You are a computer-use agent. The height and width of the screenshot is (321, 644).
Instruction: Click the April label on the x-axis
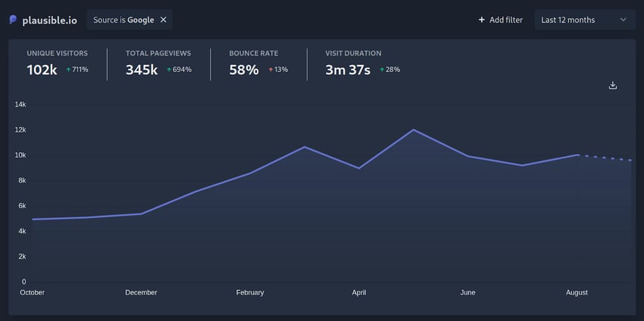pyautogui.click(x=359, y=292)
